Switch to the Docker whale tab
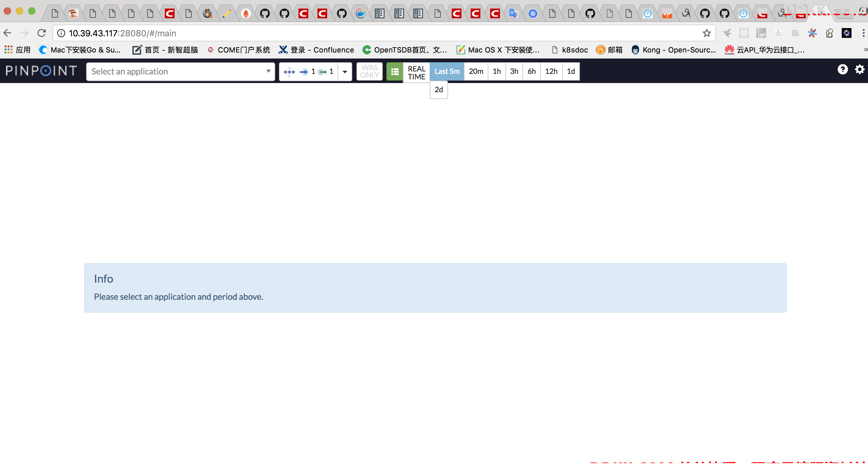Image resolution: width=868 pixels, height=475 pixels. pyautogui.click(x=360, y=13)
